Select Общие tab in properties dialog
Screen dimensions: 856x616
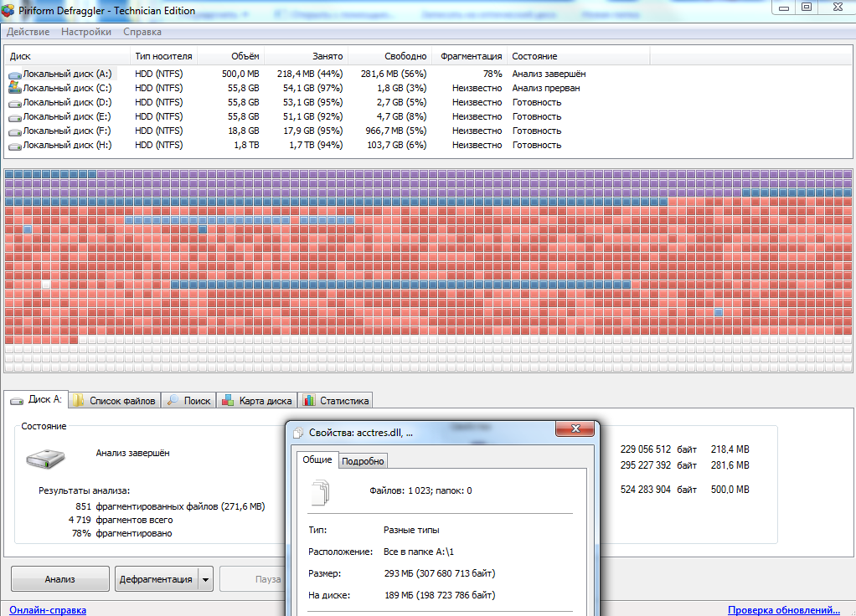(317, 459)
